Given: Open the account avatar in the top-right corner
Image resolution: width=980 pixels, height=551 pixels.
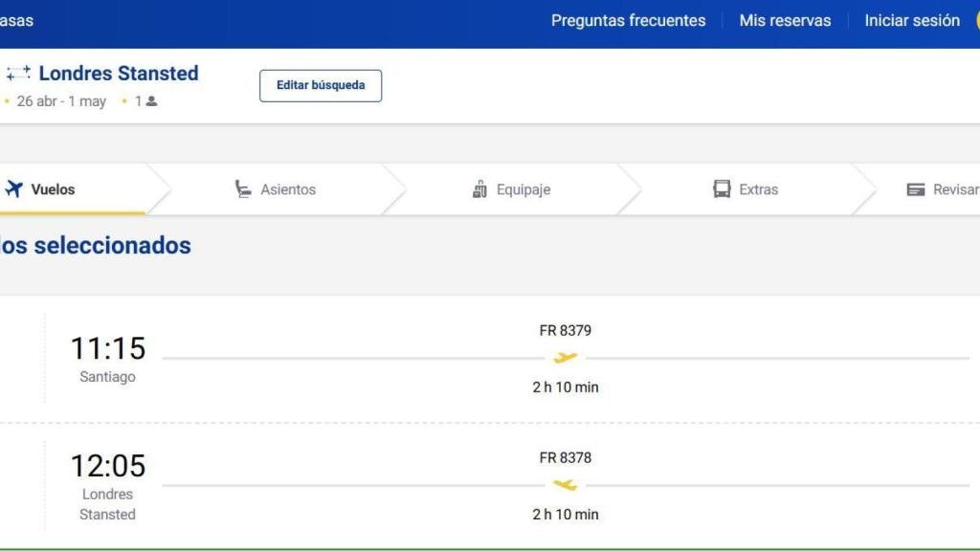Looking at the screenshot, I should 974,20.
